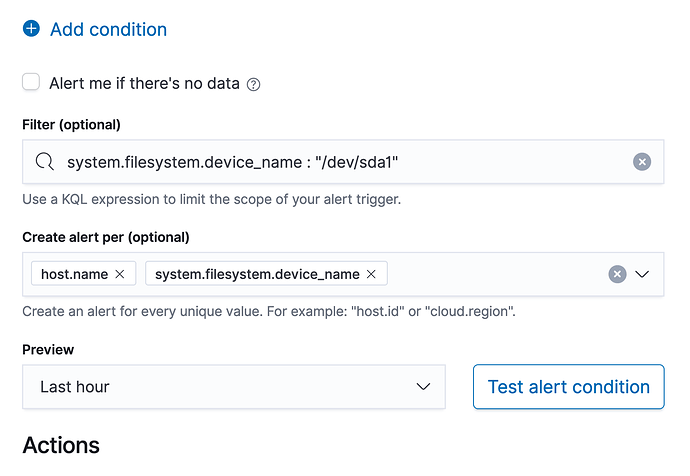Viewport: 690px width, 476px height.
Task: Clear all Create alert per selections
Action: (618, 274)
